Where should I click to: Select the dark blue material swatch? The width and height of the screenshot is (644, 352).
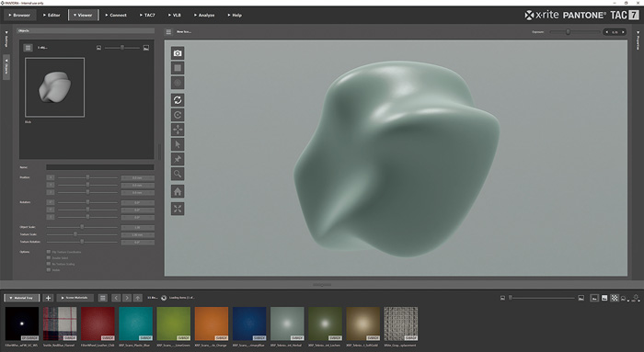[x=249, y=324]
